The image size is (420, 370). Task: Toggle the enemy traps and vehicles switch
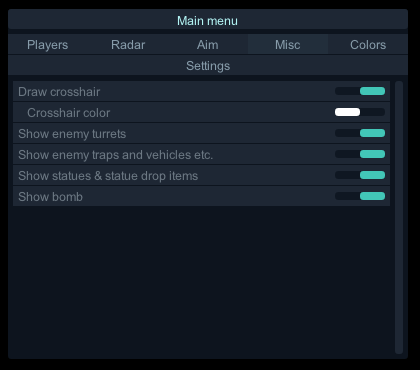point(360,154)
